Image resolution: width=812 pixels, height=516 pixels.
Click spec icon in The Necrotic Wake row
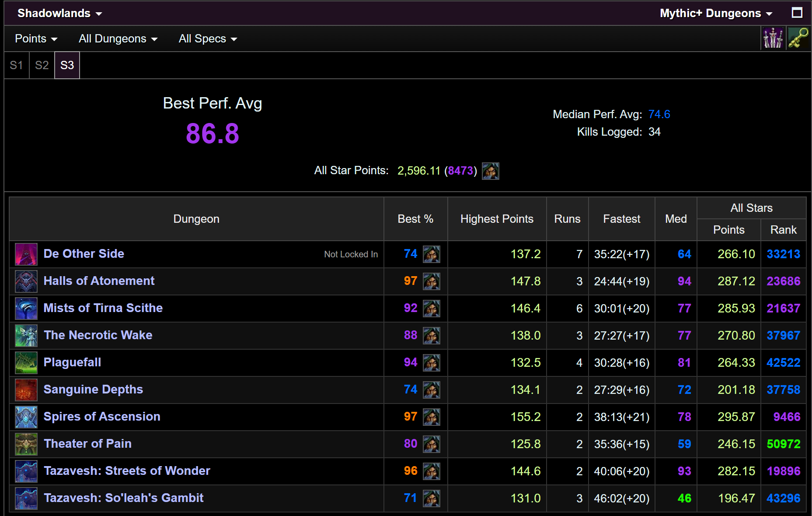(x=432, y=336)
